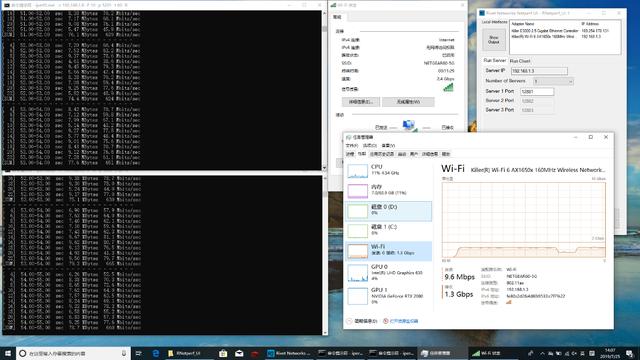
Task: Click the 1.3 Gbps receive value
Action: tap(459, 294)
